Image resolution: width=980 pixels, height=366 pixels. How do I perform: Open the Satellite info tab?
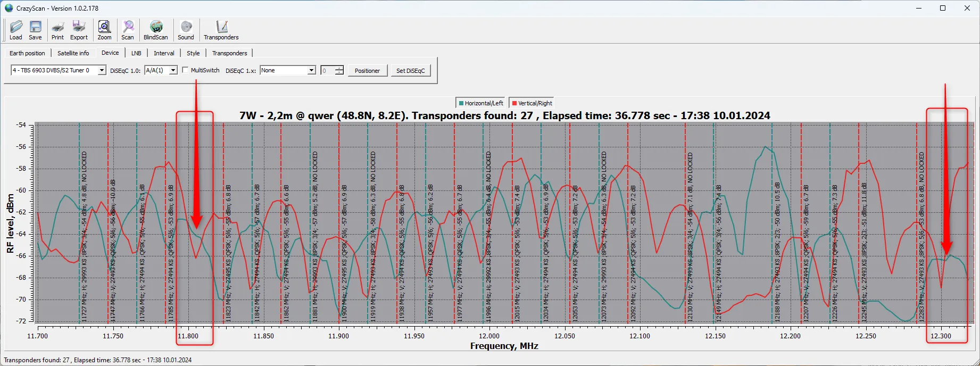pos(73,53)
